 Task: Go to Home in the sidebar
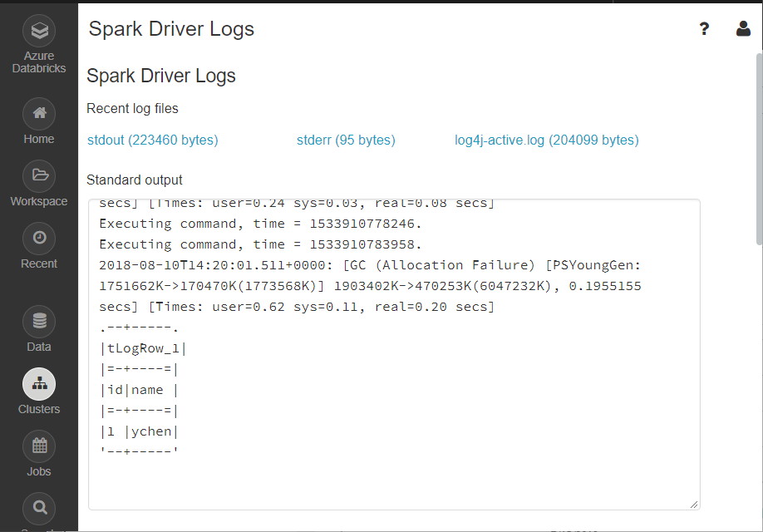[x=39, y=113]
